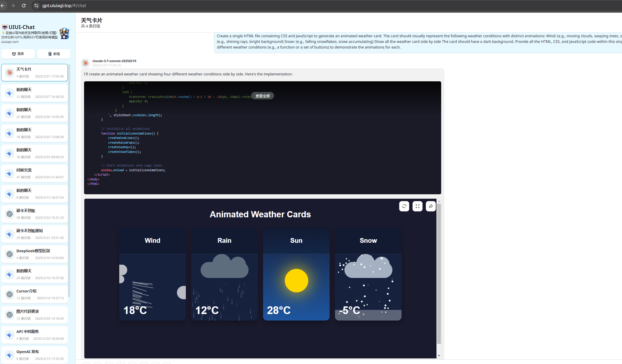Screen dimensions: 622x364
Task: Open the 面具 masks button
Action: [x=18, y=54]
